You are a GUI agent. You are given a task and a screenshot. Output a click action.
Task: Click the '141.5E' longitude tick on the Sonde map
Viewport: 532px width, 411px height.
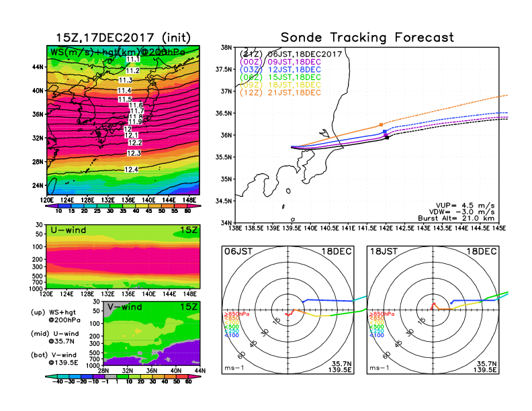click(367, 228)
